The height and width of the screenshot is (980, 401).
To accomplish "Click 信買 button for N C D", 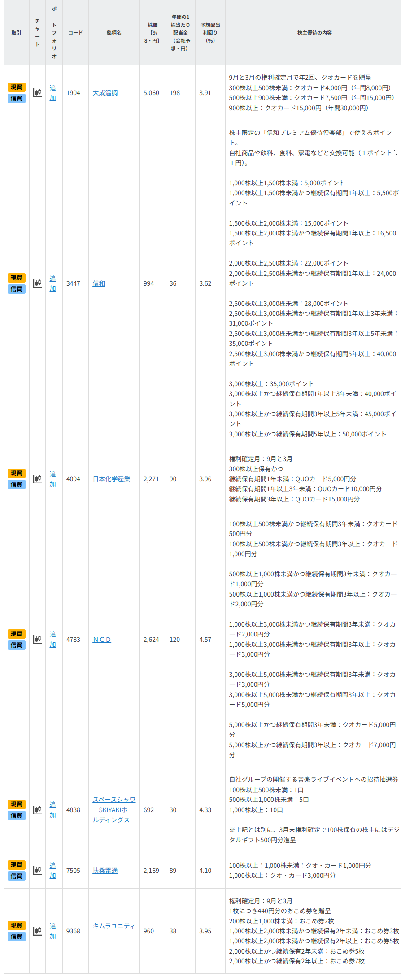I will point(17,645).
